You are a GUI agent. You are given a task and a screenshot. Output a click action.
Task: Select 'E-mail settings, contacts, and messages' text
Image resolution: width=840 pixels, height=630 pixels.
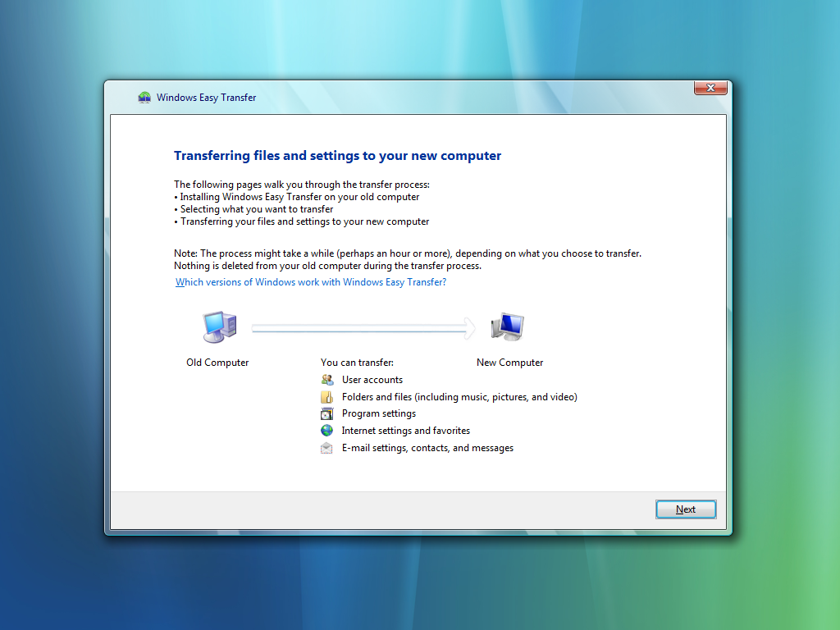click(x=427, y=448)
